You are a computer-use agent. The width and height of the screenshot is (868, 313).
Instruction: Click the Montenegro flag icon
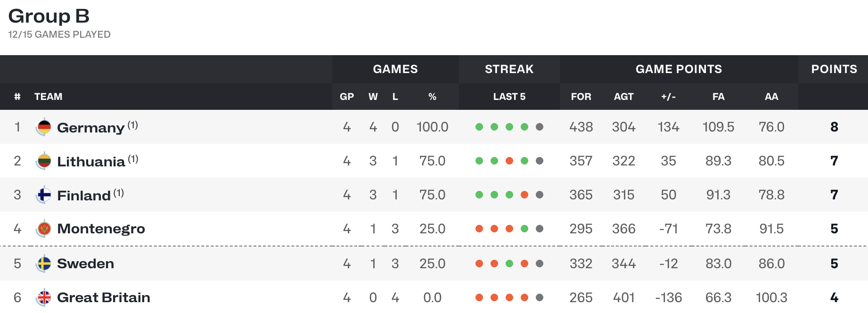pos(44,229)
